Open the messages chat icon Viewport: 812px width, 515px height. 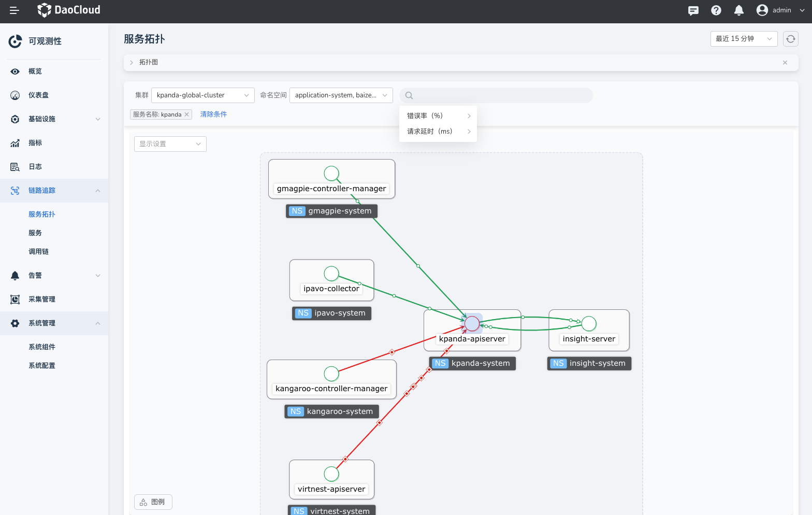[693, 10]
